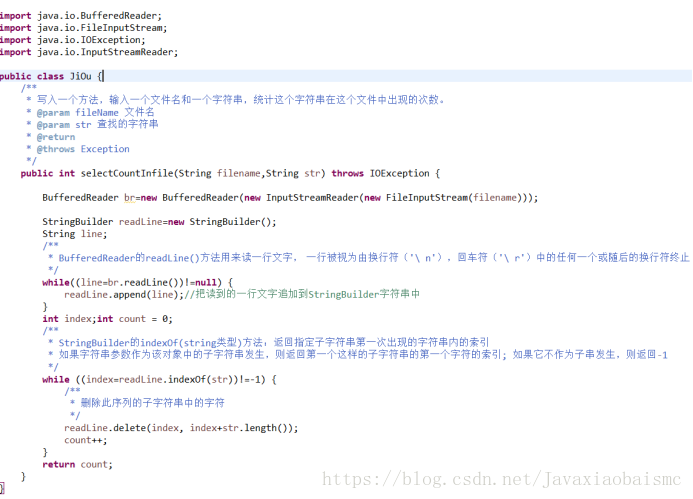693x499 pixels.
Task: Click the 'int index;int count = 0;' line
Action: [107, 319]
